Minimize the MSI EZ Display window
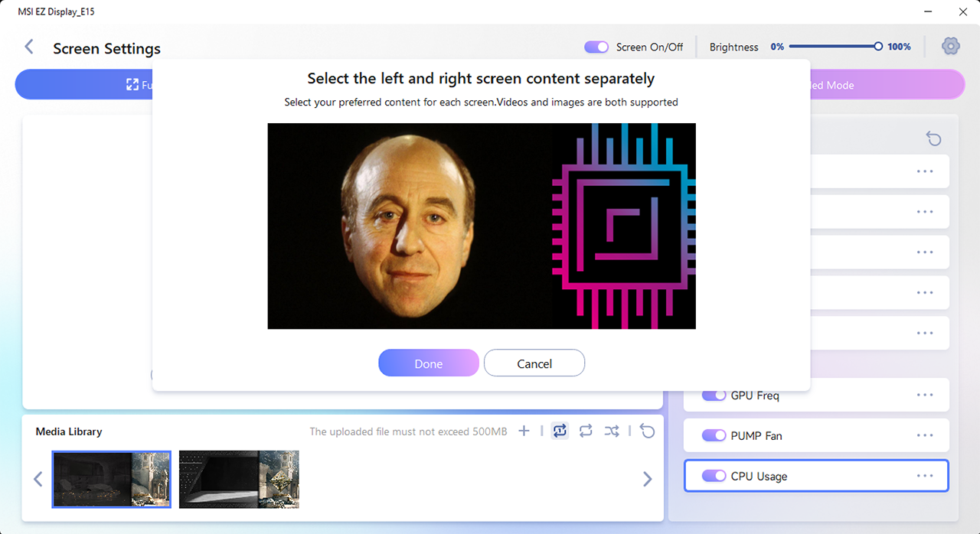The width and height of the screenshot is (980, 534). click(x=928, y=11)
